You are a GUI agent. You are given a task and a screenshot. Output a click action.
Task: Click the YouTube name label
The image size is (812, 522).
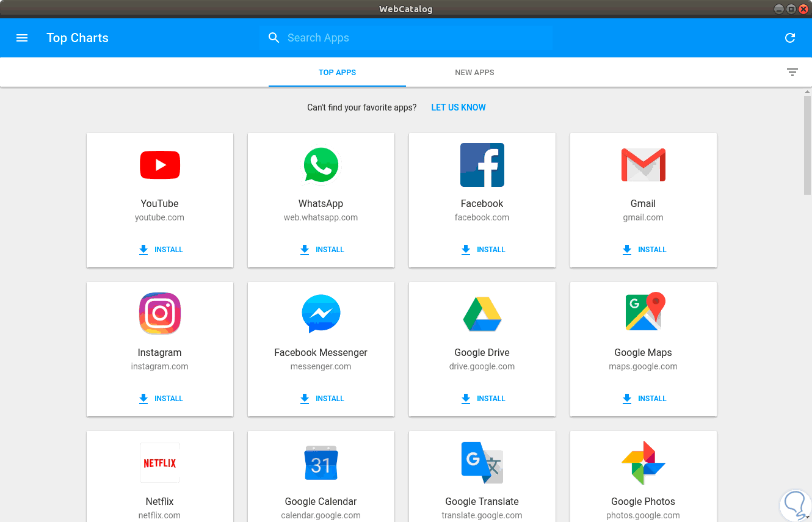coord(160,203)
